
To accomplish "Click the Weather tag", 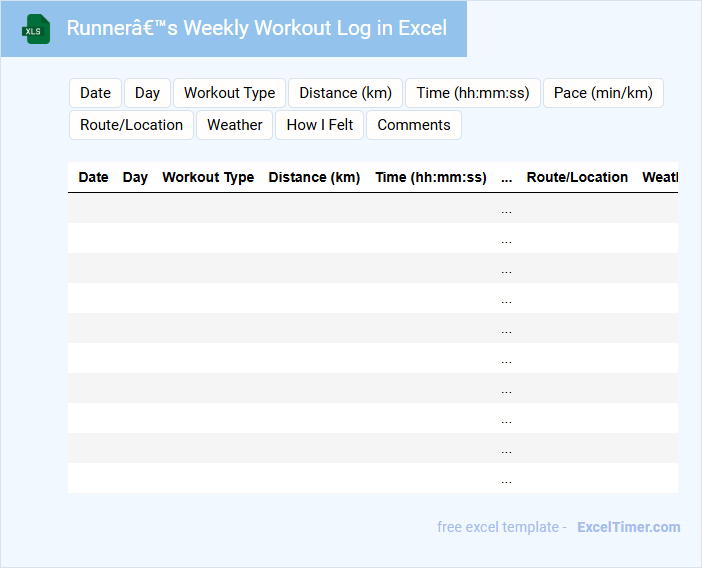I will point(235,125).
